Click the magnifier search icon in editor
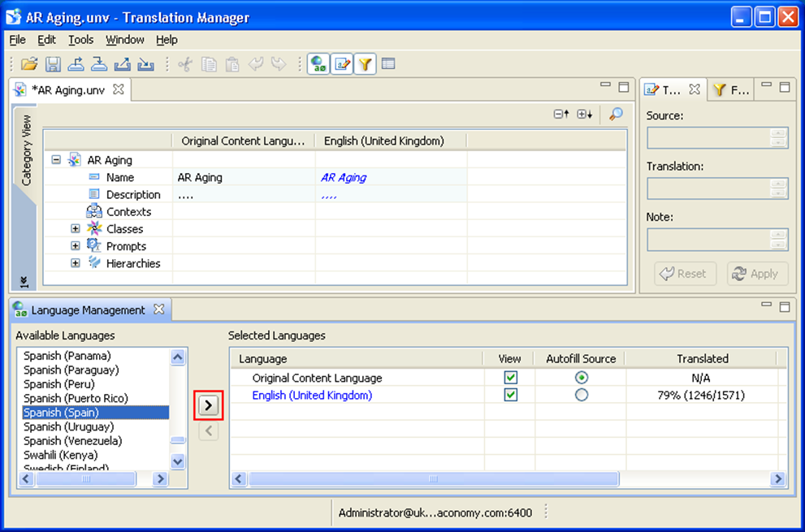Image resolution: width=805 pixels, height=532 pixels. tap(616, 115)
